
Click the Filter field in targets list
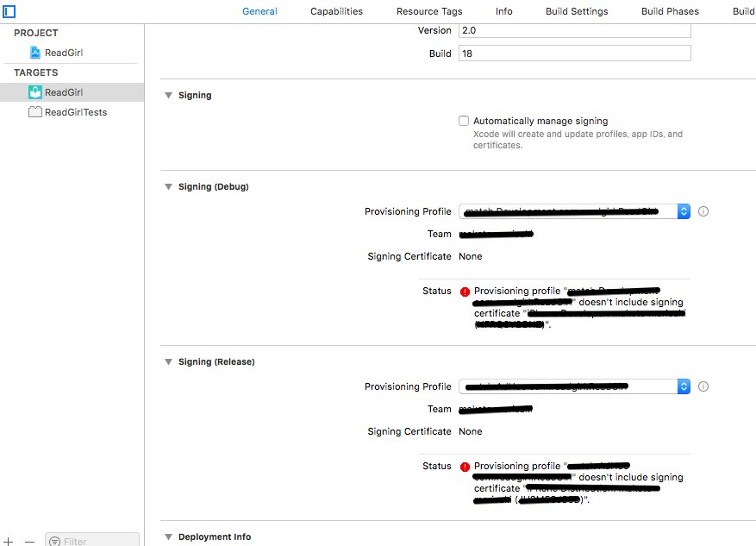point(92,540)
